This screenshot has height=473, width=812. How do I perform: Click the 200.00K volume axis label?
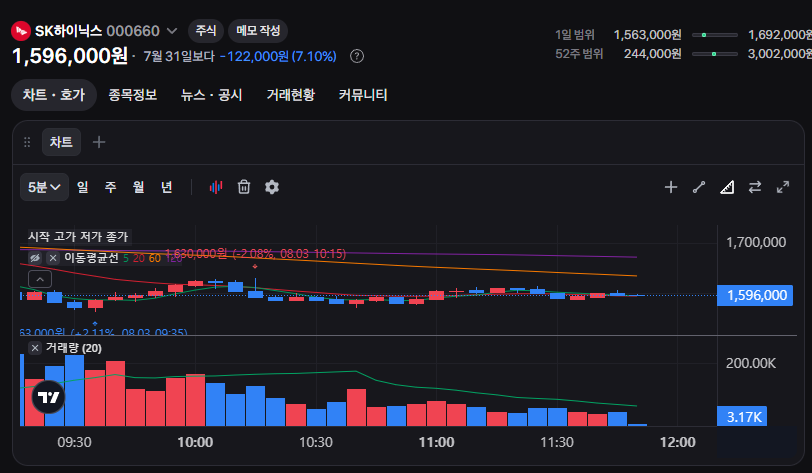click(751, 363)
